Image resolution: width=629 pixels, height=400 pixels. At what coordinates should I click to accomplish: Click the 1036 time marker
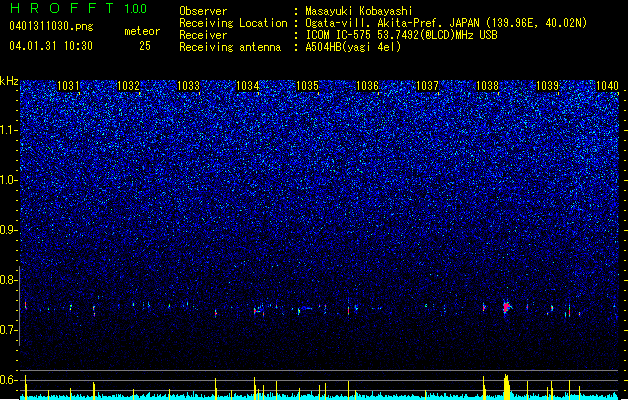[x=367, y=86]
